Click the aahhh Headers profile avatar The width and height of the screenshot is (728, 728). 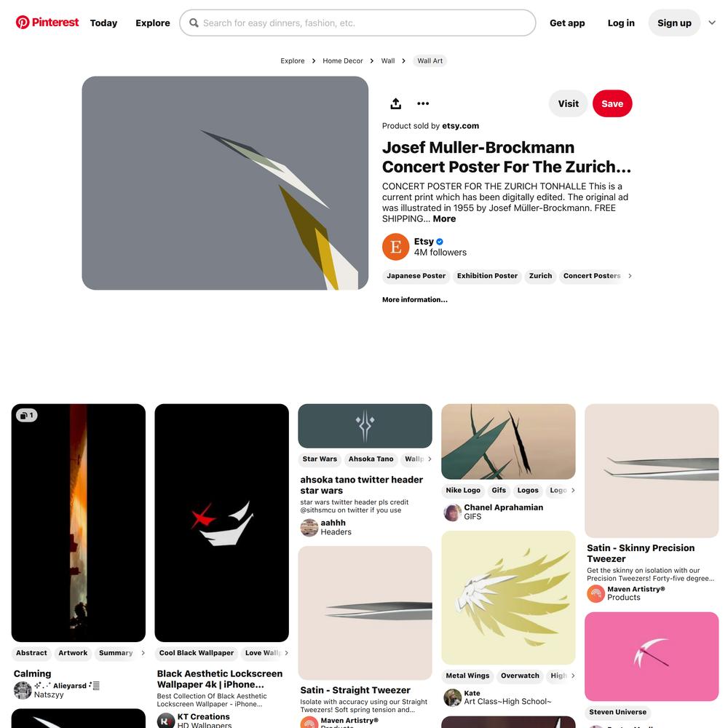point(309,527)
